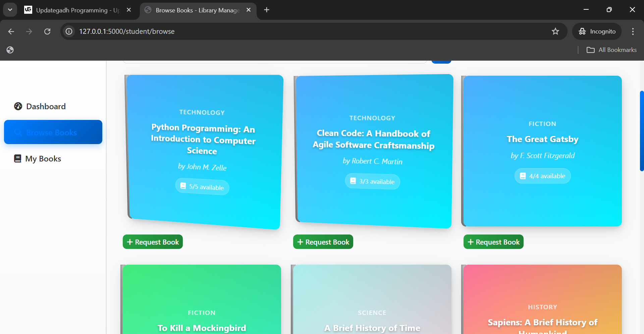Open the Sapiens book card
644x334 pixels.
[x=542, y=299]
